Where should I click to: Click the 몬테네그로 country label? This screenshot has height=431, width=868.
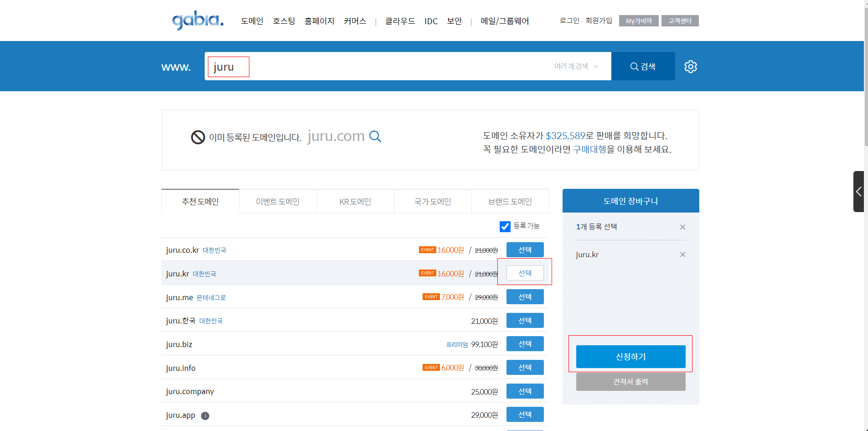click(211, 297)
